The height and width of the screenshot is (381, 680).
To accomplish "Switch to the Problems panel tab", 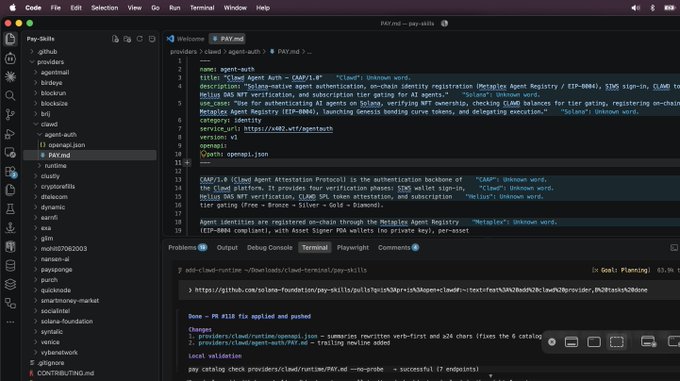I will [187, 247].
